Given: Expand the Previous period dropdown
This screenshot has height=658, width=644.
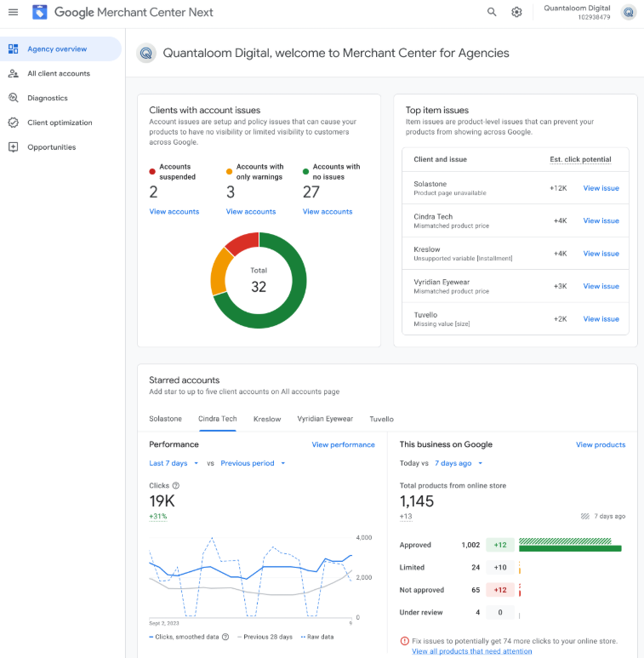Looking at the screenshot, I should (253, 463).
